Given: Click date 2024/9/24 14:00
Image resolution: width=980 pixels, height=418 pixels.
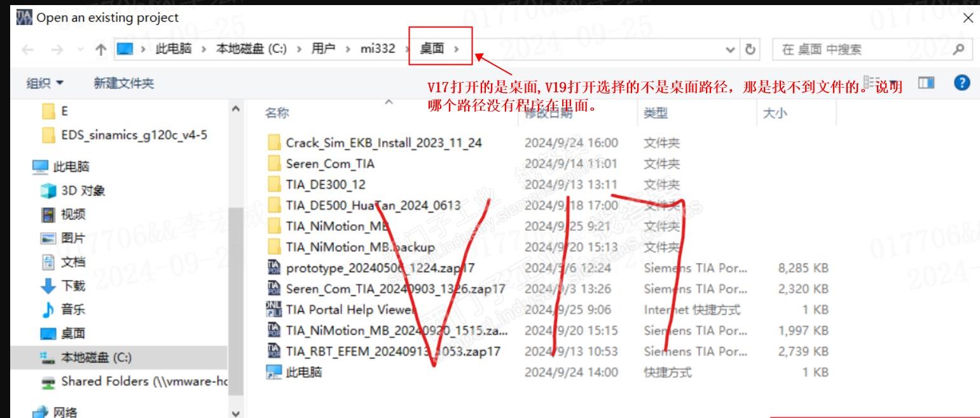Looking at the screenshot, I should click(x=571, y=372).
